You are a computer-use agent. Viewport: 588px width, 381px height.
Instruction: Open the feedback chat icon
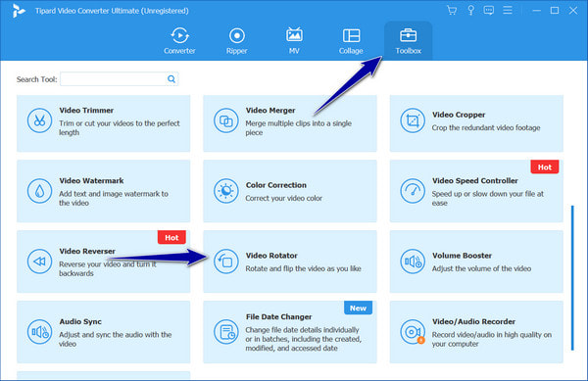tap(488, 10)
